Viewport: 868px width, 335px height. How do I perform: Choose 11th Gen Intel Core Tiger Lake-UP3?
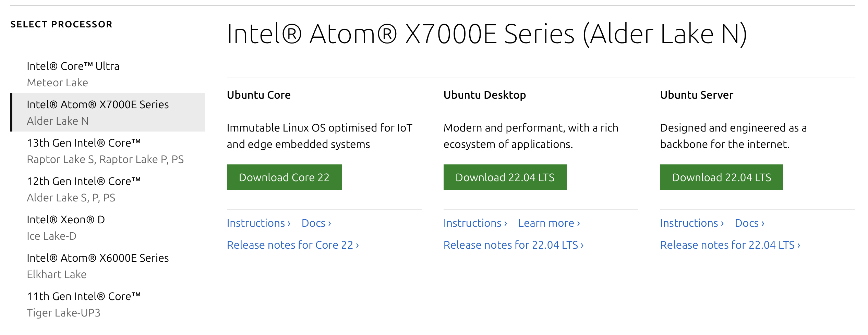[84, 304]
